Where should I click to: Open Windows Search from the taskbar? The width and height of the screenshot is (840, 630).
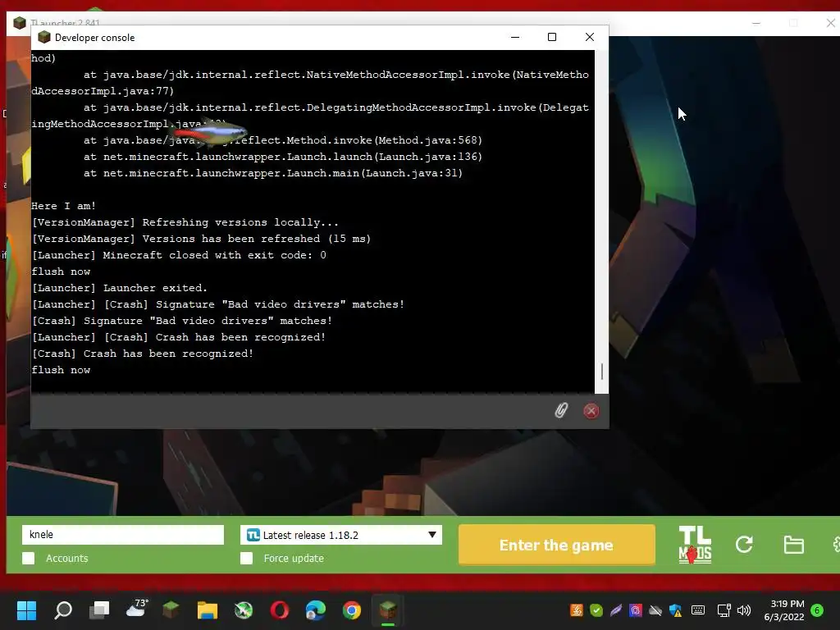[63, 610]
